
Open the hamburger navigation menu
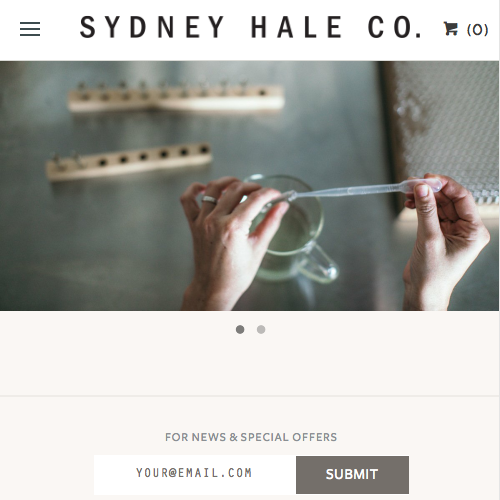30,29
